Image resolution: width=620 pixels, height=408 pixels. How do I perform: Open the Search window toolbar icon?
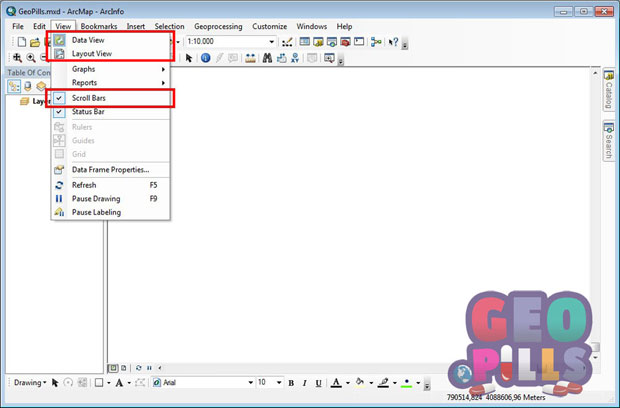pos(331,42)
